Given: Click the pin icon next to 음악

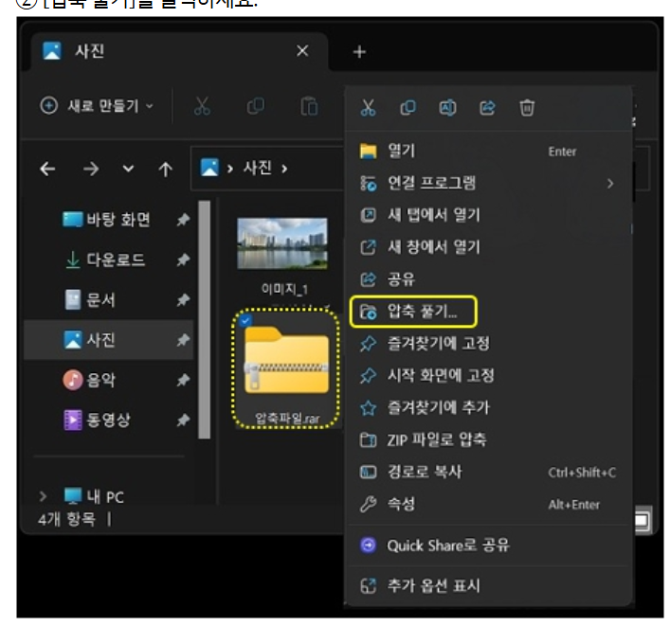Looking at the screenshot, I should point(183,380).
